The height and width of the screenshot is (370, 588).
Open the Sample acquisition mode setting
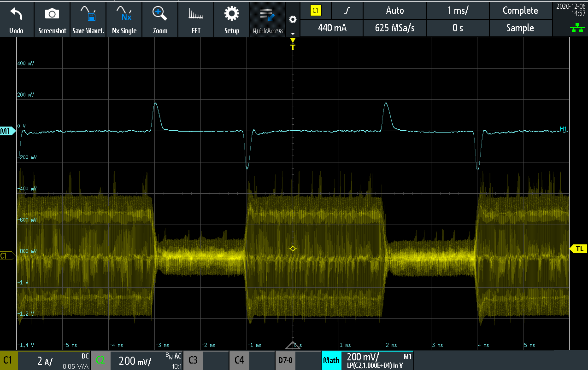click(520, 28)
